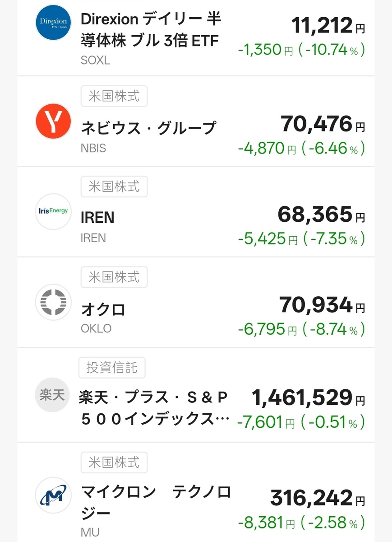Screen dimensions: 392x542
Task: Tap the Oklo circular logo
Action: coord(53,302)
